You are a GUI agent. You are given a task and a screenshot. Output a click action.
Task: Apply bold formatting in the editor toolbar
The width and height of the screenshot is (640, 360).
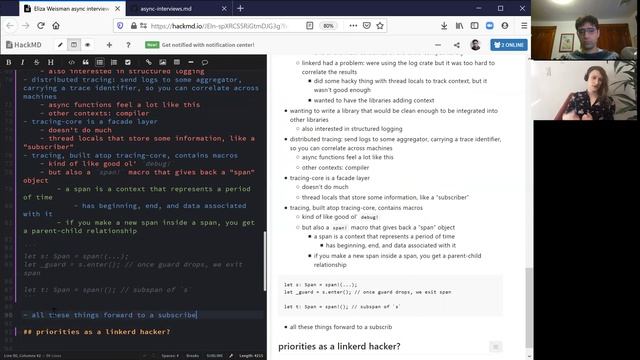pos(9,62)
